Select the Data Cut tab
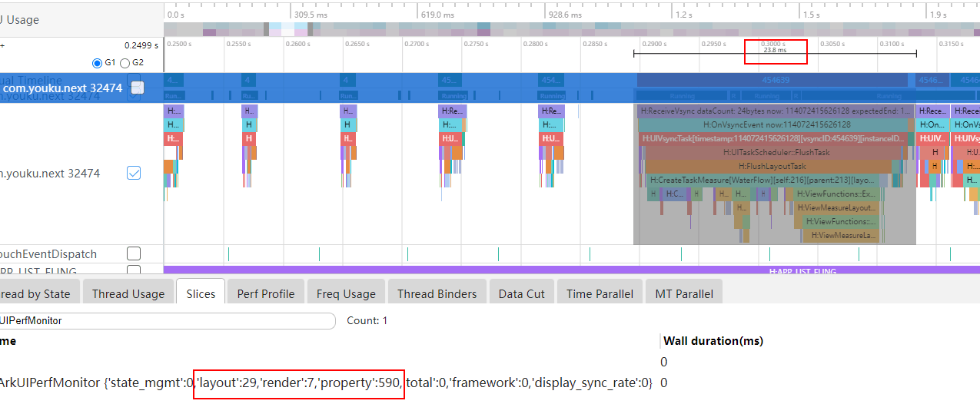Screen dimensions: 980x414 pos(521,293)
